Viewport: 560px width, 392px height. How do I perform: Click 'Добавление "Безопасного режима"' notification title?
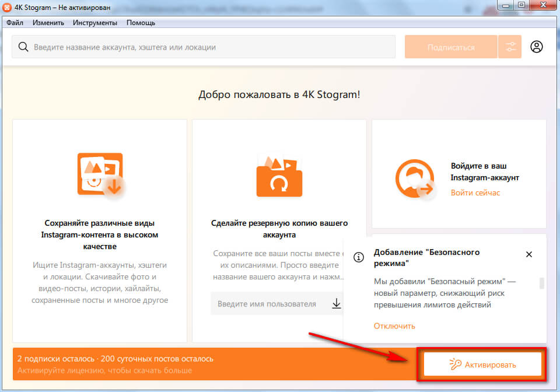[427, 258]
